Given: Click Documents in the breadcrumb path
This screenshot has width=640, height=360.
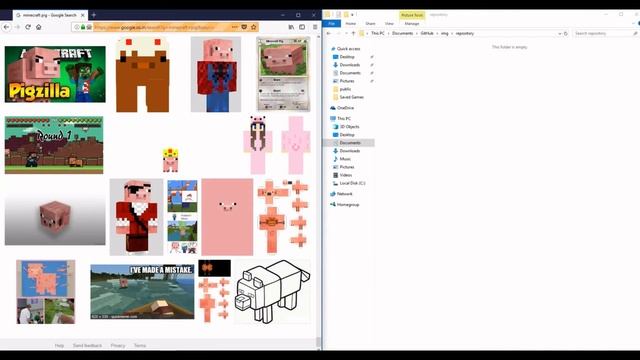Looking at the screenshot, I should coord(402,33).
